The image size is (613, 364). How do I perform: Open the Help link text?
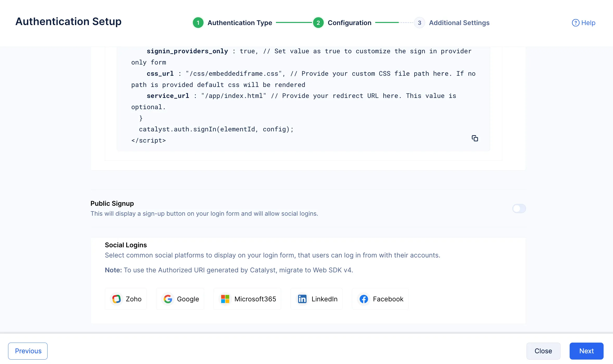click(x=588, y=23)
